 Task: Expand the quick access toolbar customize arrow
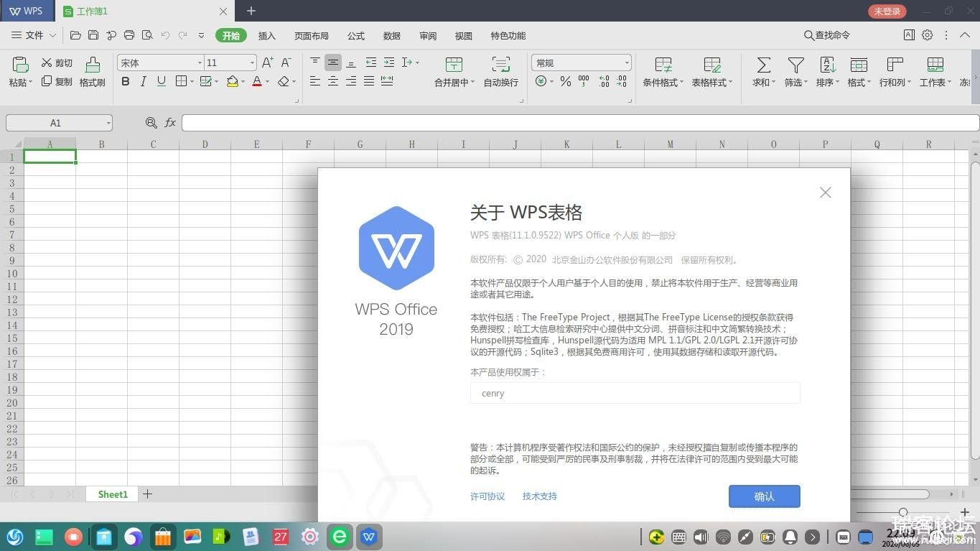(201, 35)
